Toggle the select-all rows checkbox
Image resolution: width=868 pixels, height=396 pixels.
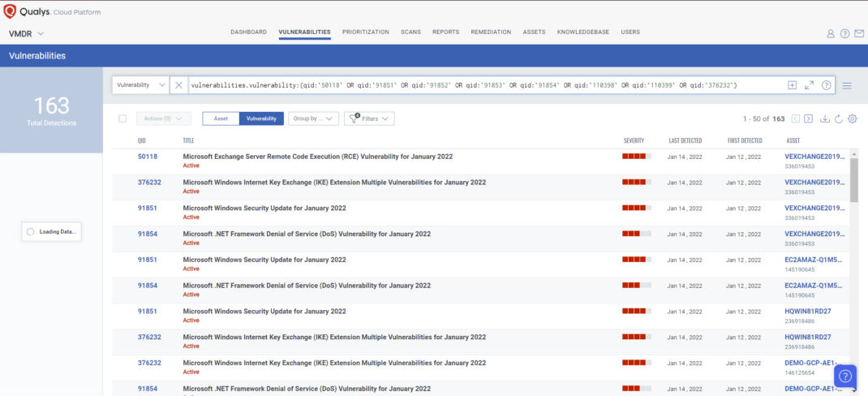122,118
